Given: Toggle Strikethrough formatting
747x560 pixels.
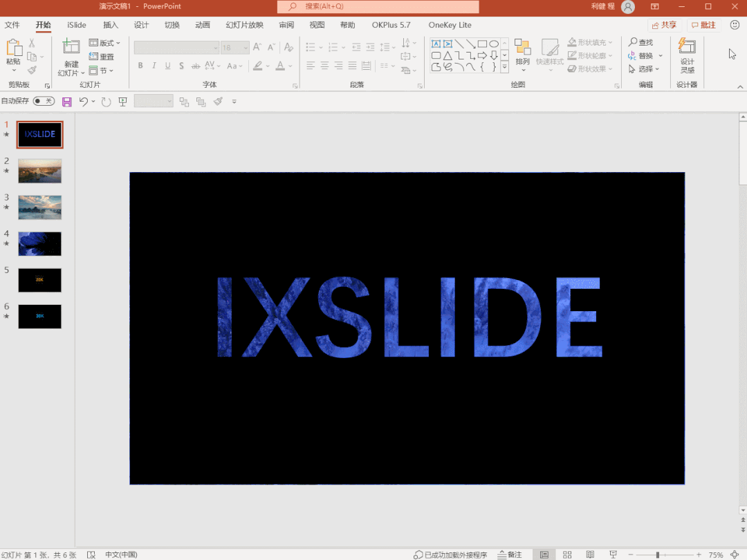Looking at the screenshot, I should (x=195, y=66).
